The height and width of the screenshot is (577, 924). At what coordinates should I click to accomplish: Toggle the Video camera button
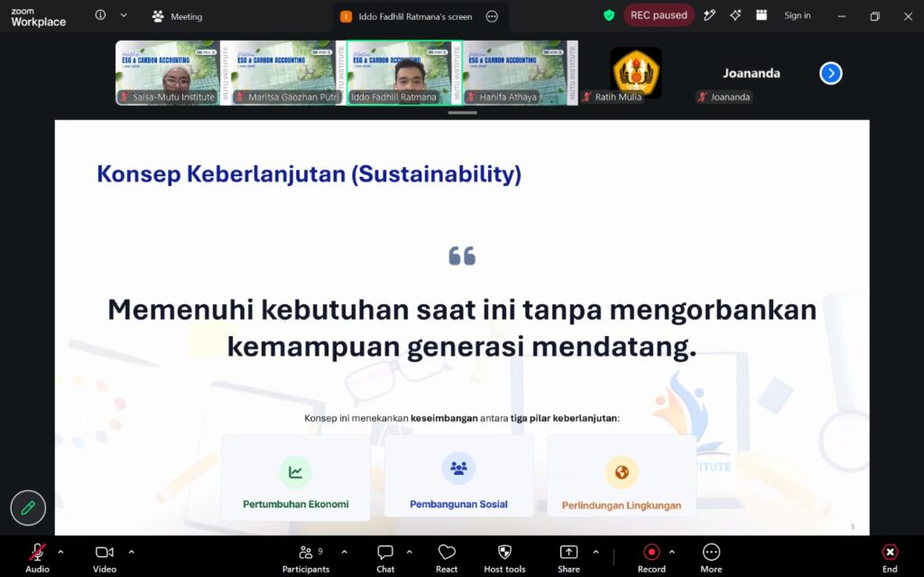[105, 557]
